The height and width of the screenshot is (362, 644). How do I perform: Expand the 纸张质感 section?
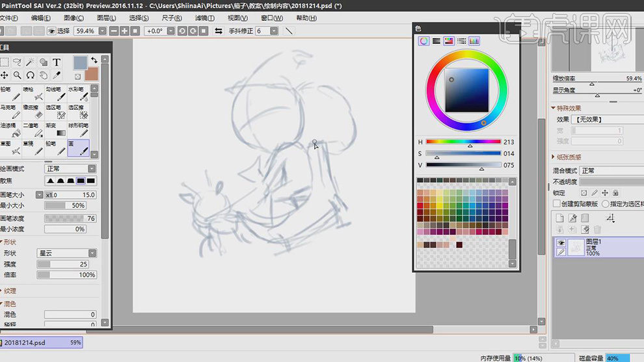553,157
